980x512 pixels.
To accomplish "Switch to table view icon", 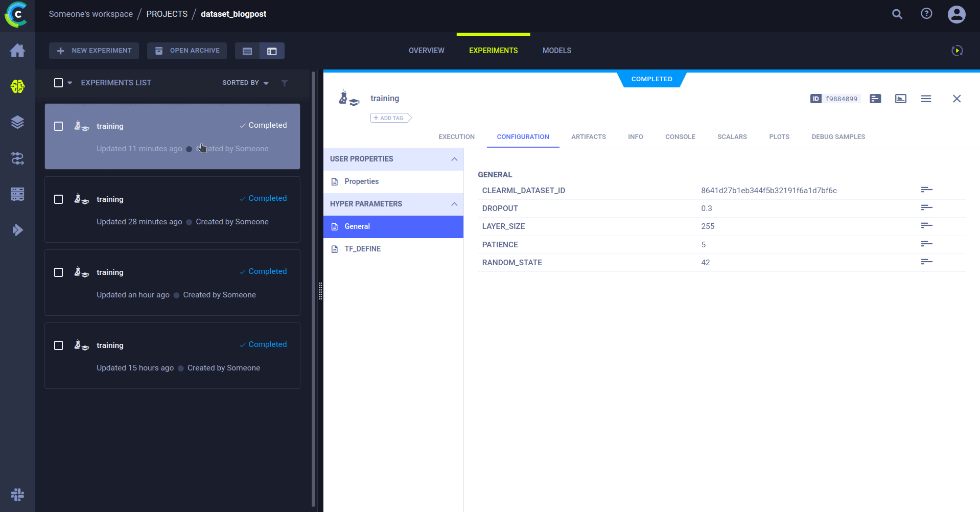I will [x=247, y=51].
